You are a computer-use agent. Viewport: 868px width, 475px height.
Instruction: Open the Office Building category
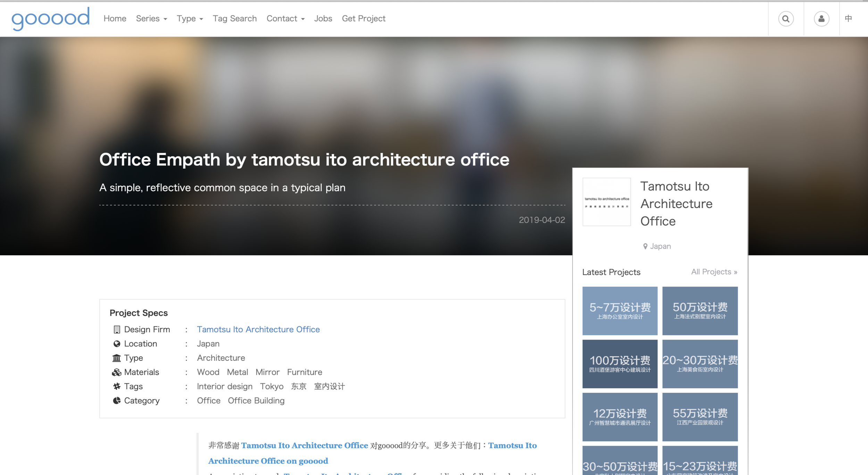pyautogui.click(x=256, y=400)
